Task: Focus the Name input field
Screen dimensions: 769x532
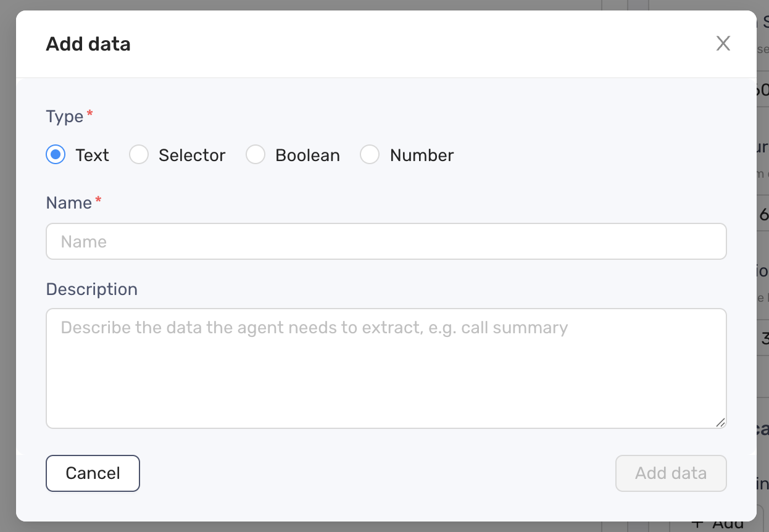Action: coord(386,241)
